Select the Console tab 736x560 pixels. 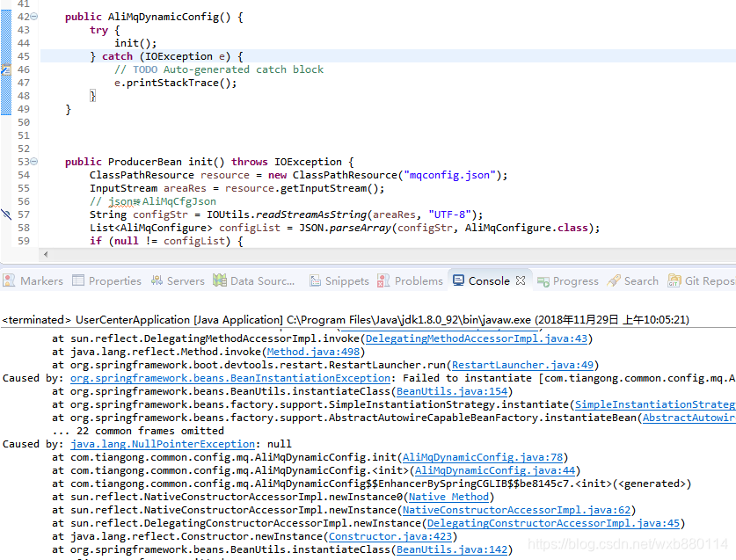[489, 280]
